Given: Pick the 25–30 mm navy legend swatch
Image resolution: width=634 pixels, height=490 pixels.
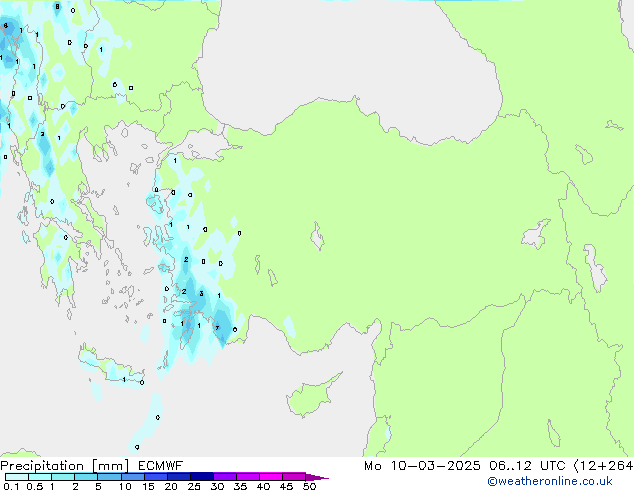Looking at the screenshot, I should (201, 477).
